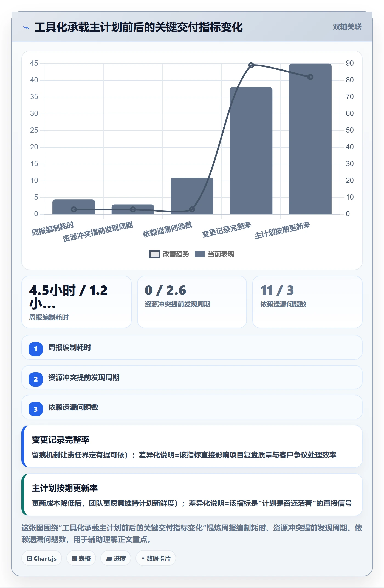Click the Chart.js tag chip
384x588 pixels.
click(42, 558)
